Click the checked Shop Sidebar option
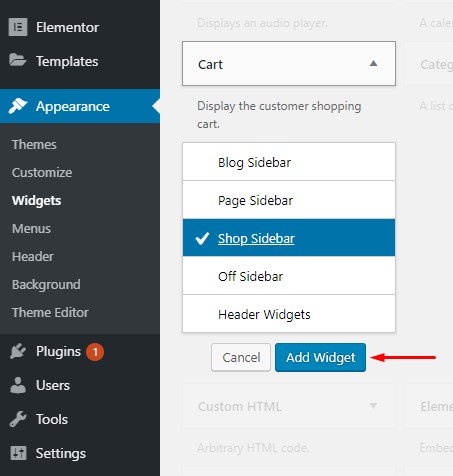 point(289,238)
